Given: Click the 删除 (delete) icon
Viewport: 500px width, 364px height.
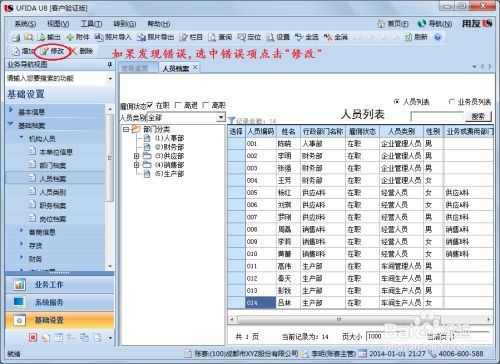Looking at the screenshot, I should [73, 51].
